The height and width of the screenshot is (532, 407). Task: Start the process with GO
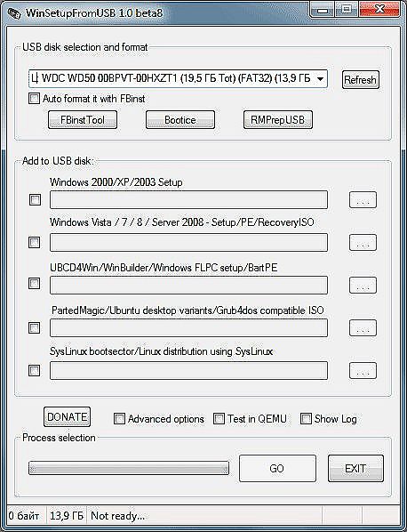(277, 469)
